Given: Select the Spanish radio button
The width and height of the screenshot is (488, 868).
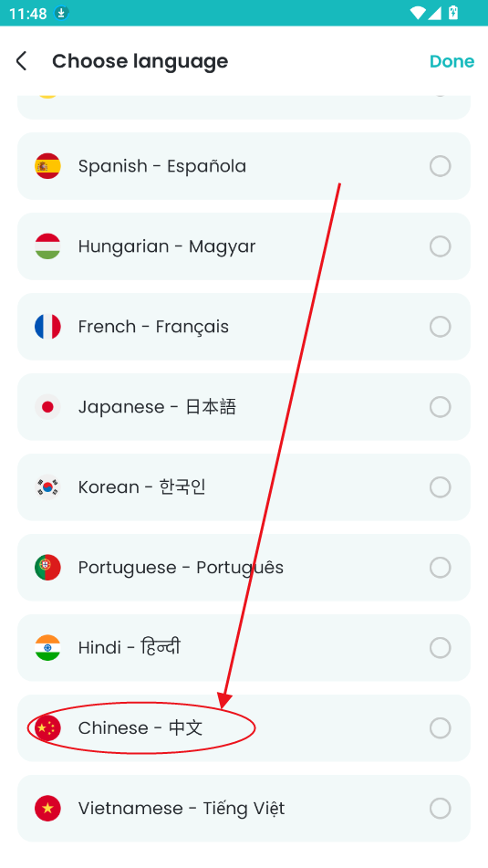Looking at the screenshot, I should coord(441,166).
